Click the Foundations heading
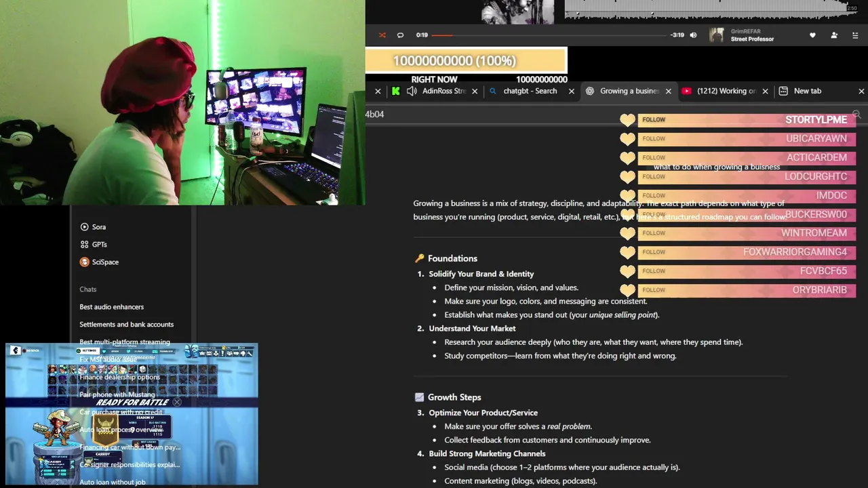868x488 pixels. pyautogui.click(x=452, y=258)
